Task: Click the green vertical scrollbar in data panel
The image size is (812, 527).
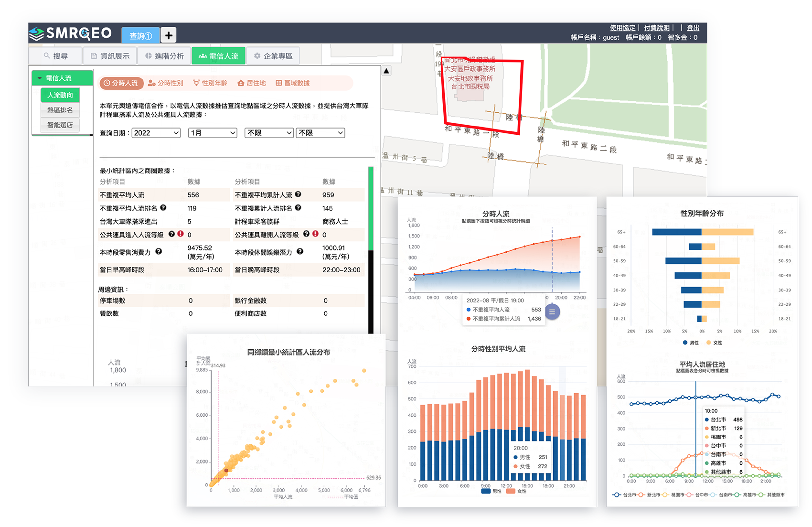Action: pos(371,208)
